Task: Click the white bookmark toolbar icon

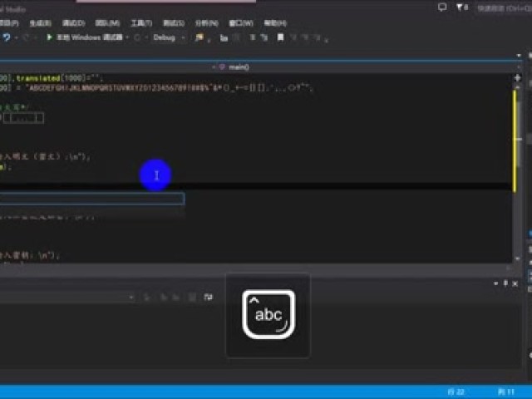Action: (280, 37)
